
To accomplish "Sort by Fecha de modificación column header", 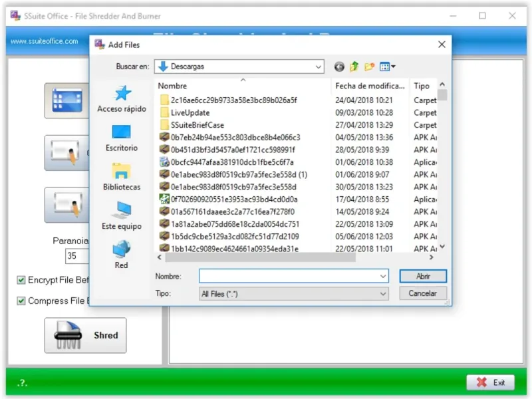I will click(370, 86).
